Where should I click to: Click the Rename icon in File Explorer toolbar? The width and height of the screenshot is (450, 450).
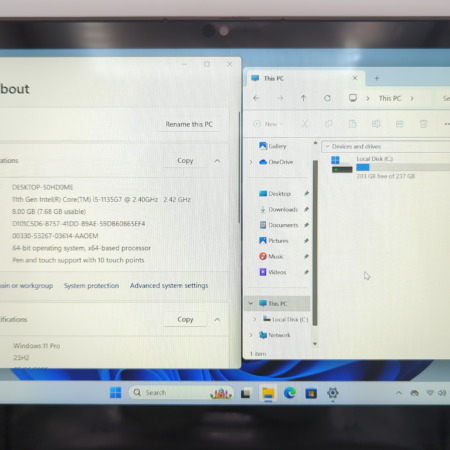click(376, 124)
